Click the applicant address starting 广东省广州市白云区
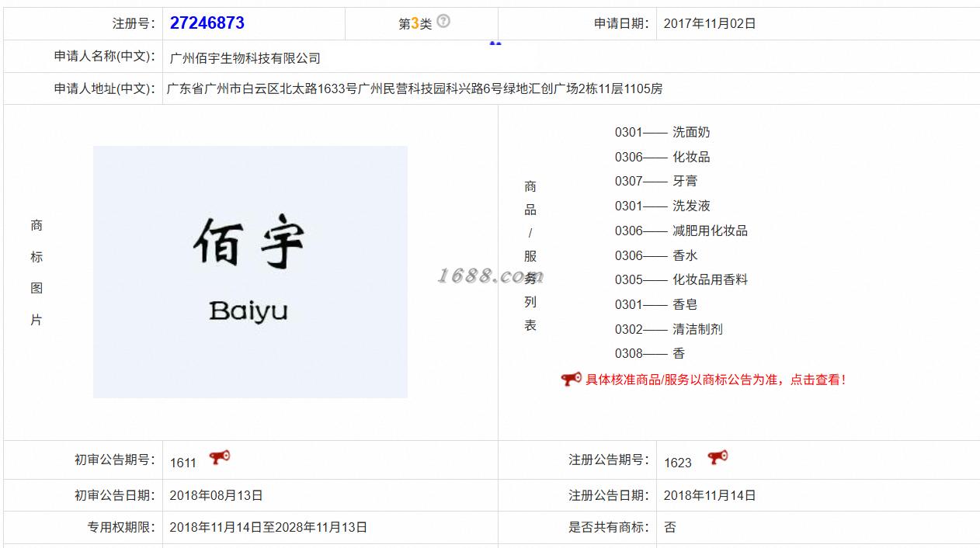The width and height of the screenshot is (980, 548). pos(415,88)
